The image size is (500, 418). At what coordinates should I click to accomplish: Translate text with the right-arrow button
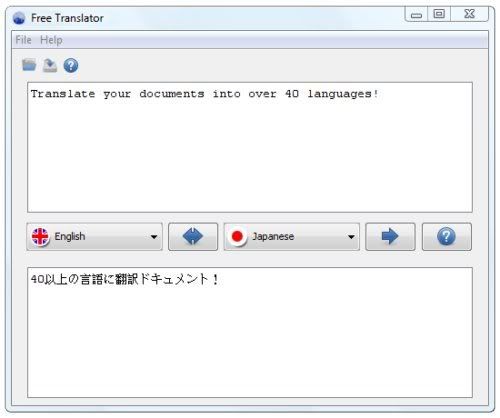click(x=390, y=236)
